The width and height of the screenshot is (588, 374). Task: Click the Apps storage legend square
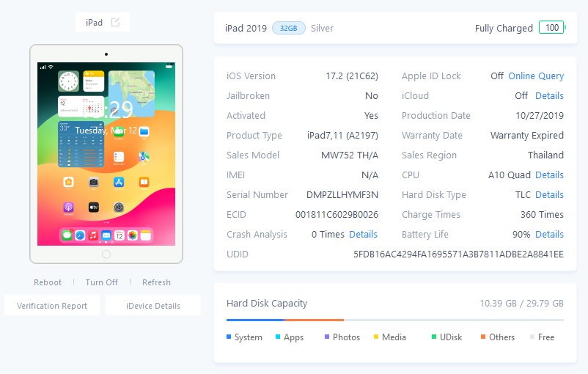point(278,337)
